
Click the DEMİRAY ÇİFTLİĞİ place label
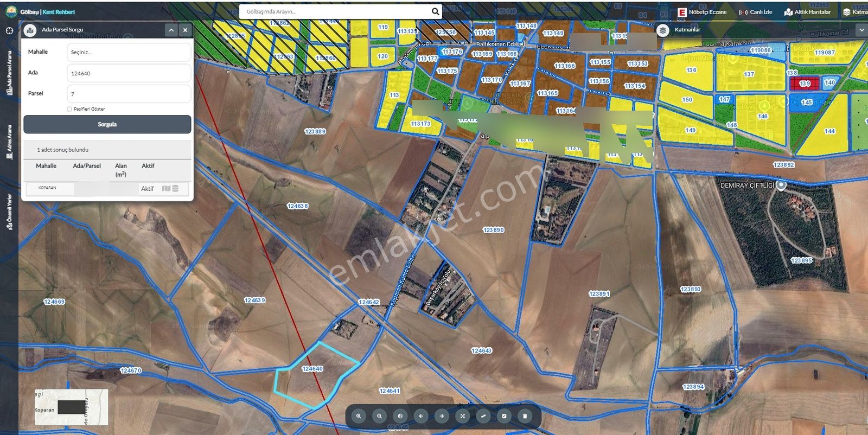(x=748, y=185)
